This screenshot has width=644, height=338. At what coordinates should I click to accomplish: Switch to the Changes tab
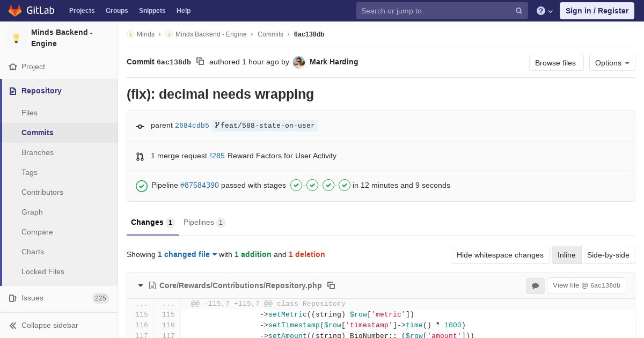[x=153, y=222]
